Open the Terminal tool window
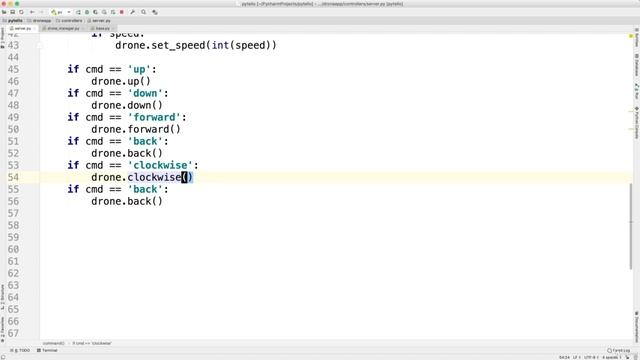The image size is (640, 360). click(x=48, y=351)
